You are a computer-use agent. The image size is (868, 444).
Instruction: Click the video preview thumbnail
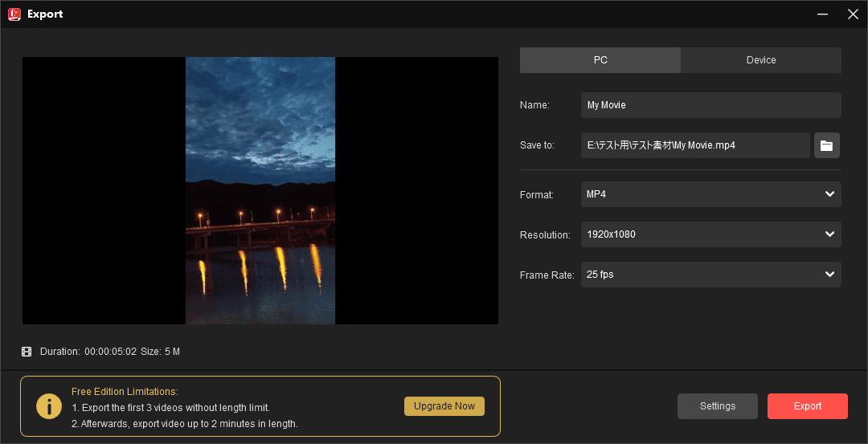(260, 191)
